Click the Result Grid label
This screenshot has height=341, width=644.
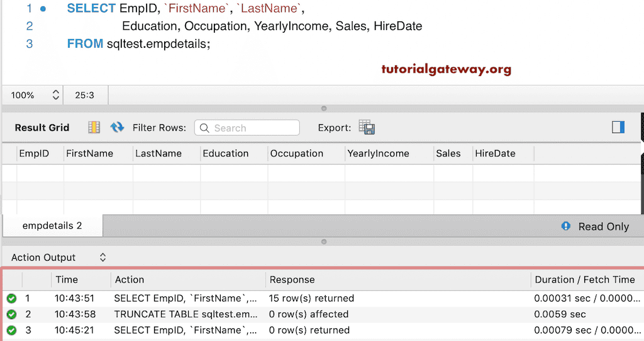click(42, 127)
